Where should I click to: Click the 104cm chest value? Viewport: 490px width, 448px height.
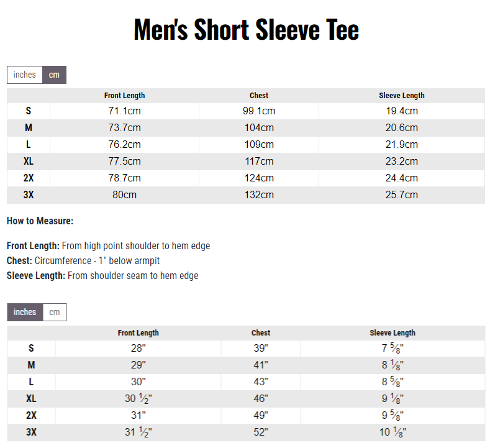[x=259, y=128]
